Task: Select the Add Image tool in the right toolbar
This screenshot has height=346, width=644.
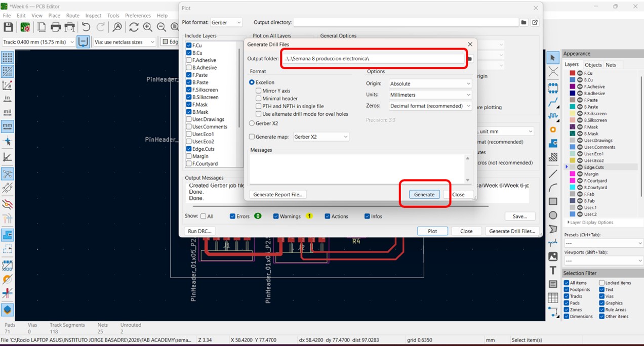Action: pos(553,256)
